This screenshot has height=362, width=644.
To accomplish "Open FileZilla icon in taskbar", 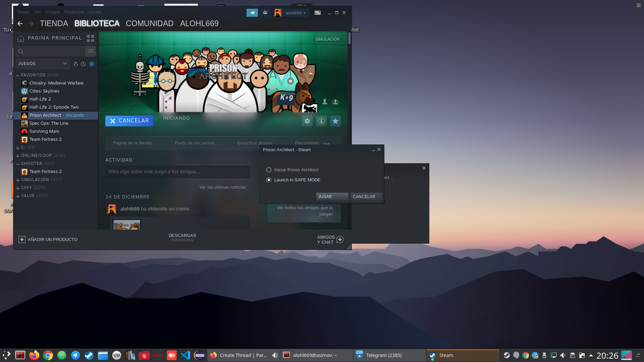I will (144, 355).
